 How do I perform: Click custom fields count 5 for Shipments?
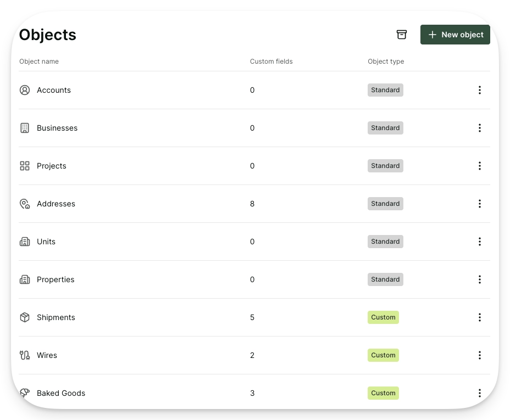[252, 317]
